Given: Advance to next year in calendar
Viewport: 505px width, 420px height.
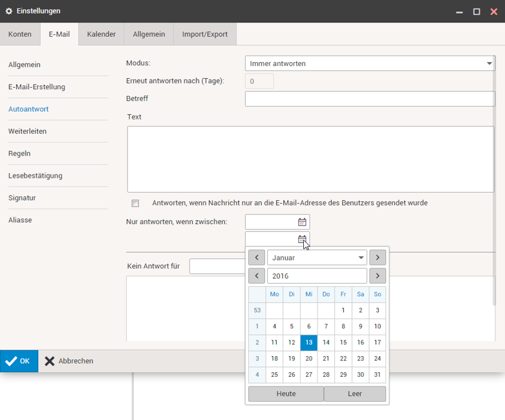Looking at the screenshot, I should (378, 276).
